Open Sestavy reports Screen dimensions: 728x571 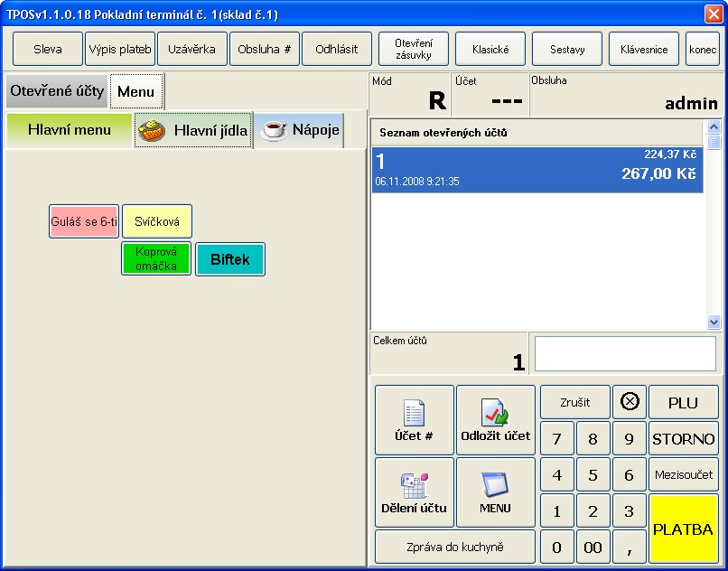pos(567,50)
